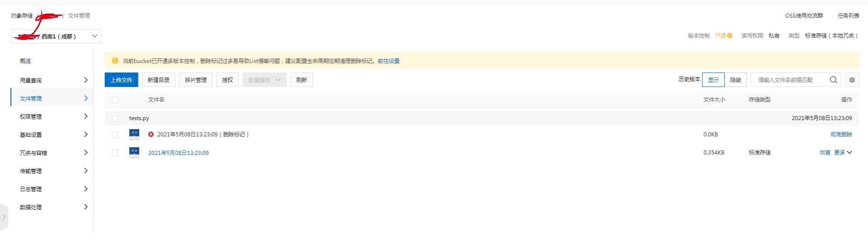Open the bucket region dropdown 西南1（成都）
The width and height of the screenshot is (868, 251).
coord(56,36)
